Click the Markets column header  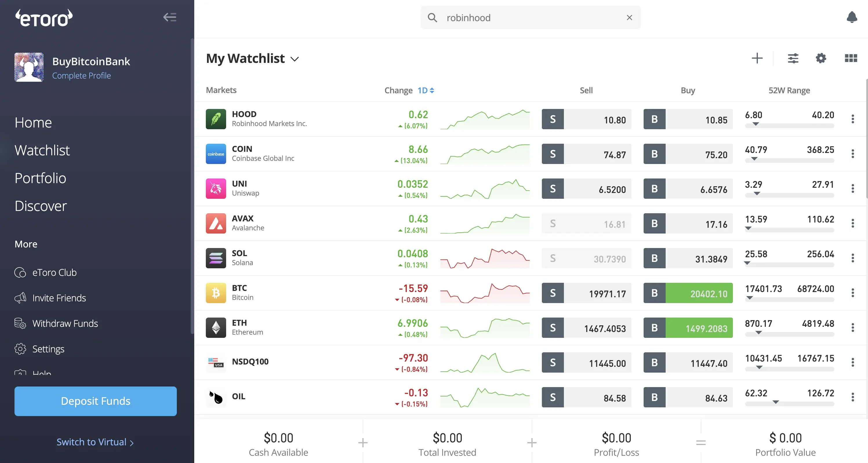(221, 90)
